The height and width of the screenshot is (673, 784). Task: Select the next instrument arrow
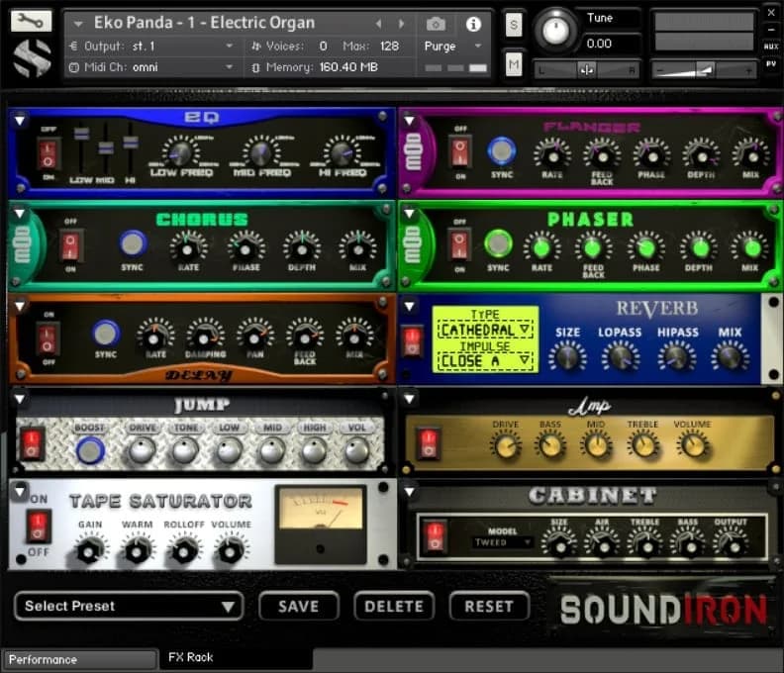[403, 24]
